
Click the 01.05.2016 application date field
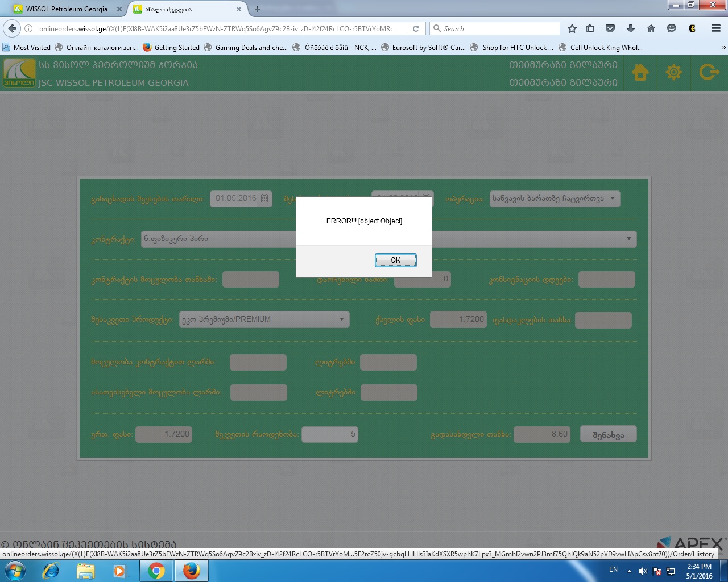pos(235,198)
